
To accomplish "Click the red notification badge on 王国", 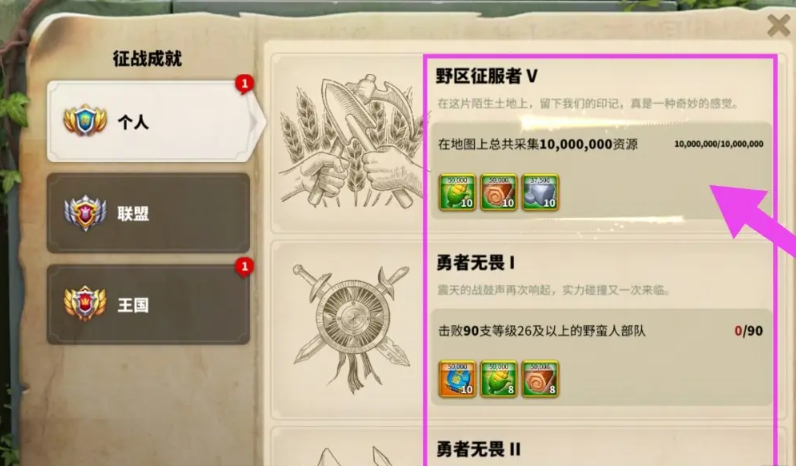I will click(244, 266).
